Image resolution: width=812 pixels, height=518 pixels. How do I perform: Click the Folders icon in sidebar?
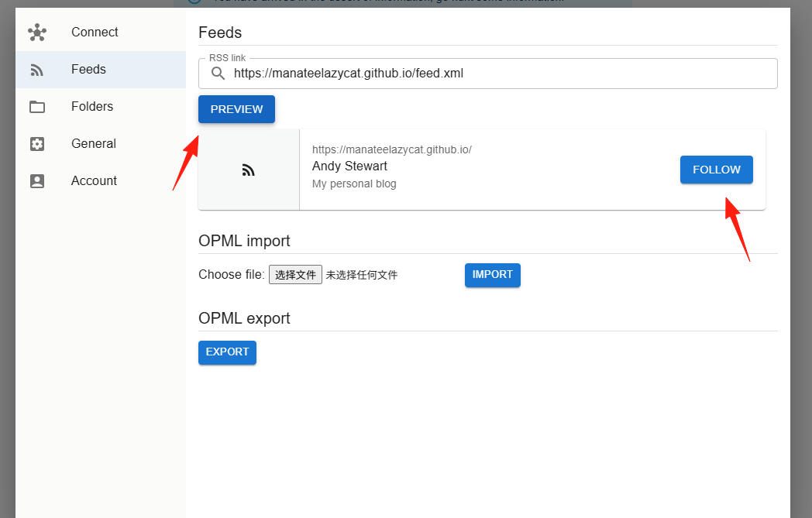pos(37,107)
